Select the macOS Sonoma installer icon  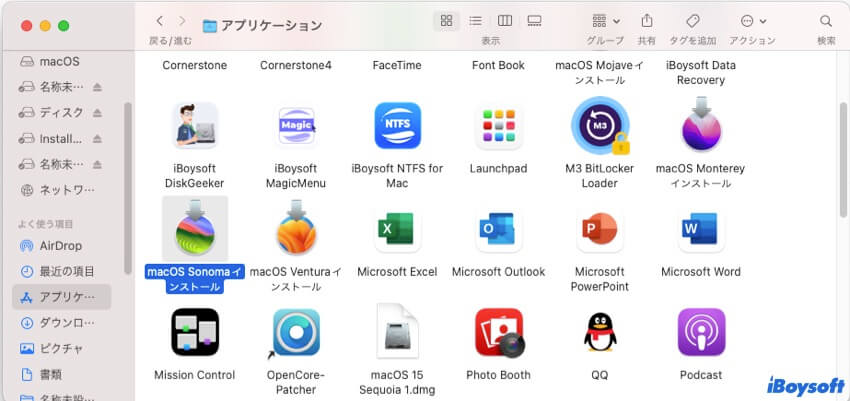point(195,228)
